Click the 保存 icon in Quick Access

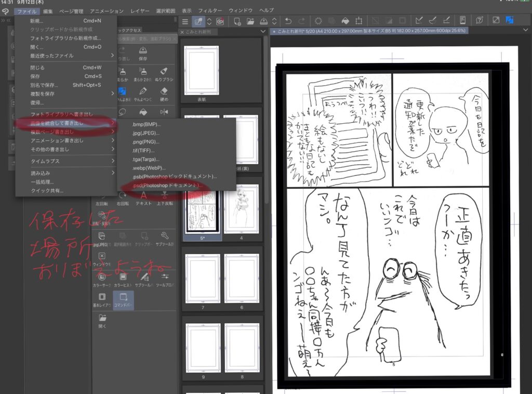(143, 50)
